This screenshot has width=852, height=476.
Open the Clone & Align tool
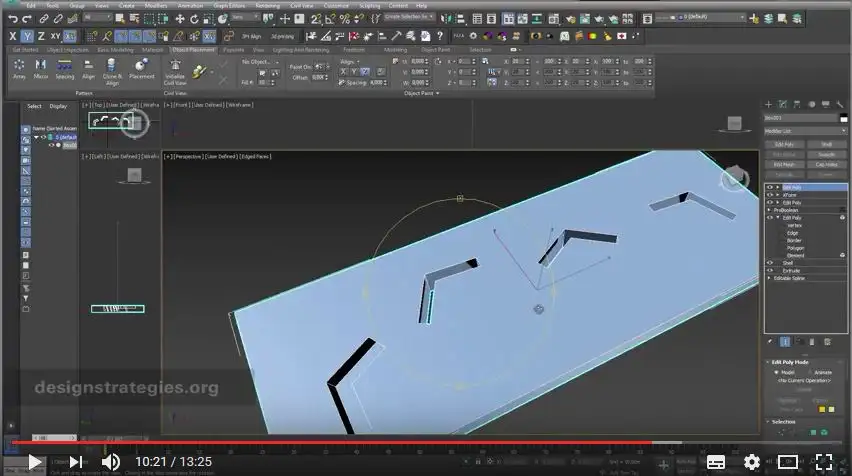[112, 72]
